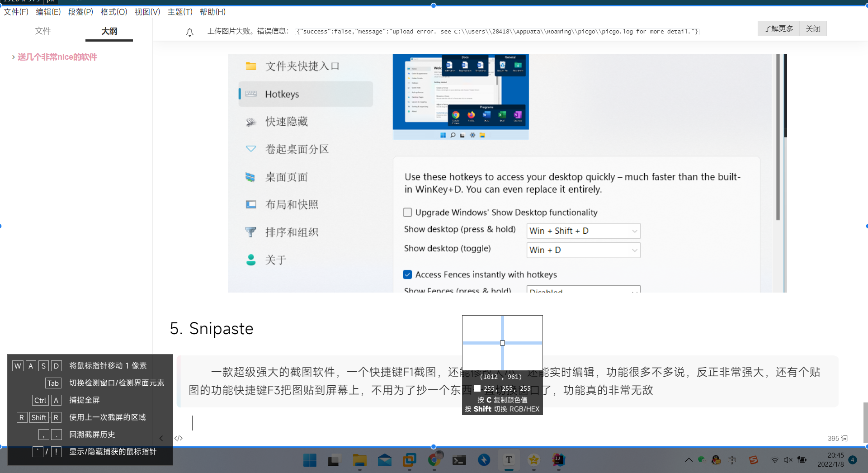Open the Windows Start menu

coord(310,460)
